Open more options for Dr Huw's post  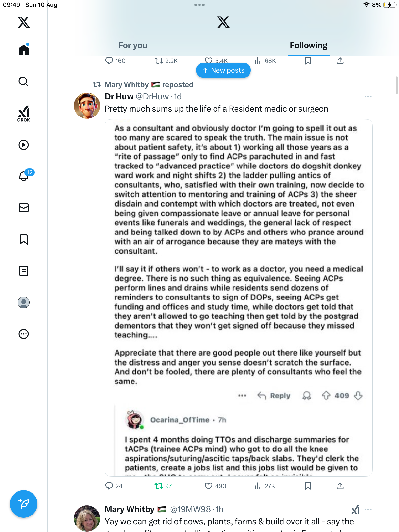point(368,97)
